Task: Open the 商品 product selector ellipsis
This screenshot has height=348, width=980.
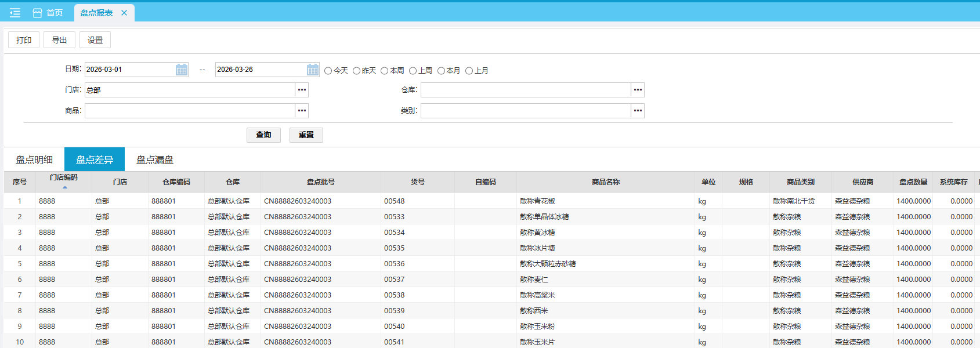Action: pyautogui.click(x=302, y=111)
